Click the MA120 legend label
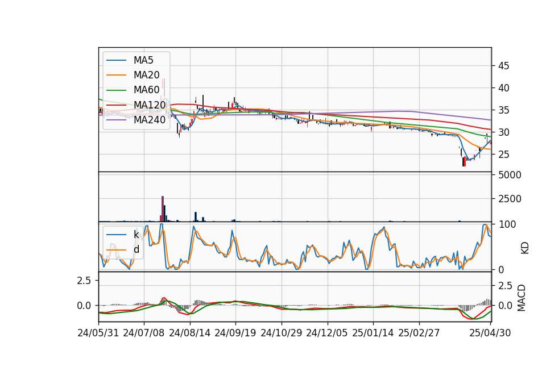This screenshot has height=392, width=546. pos(150,105)
